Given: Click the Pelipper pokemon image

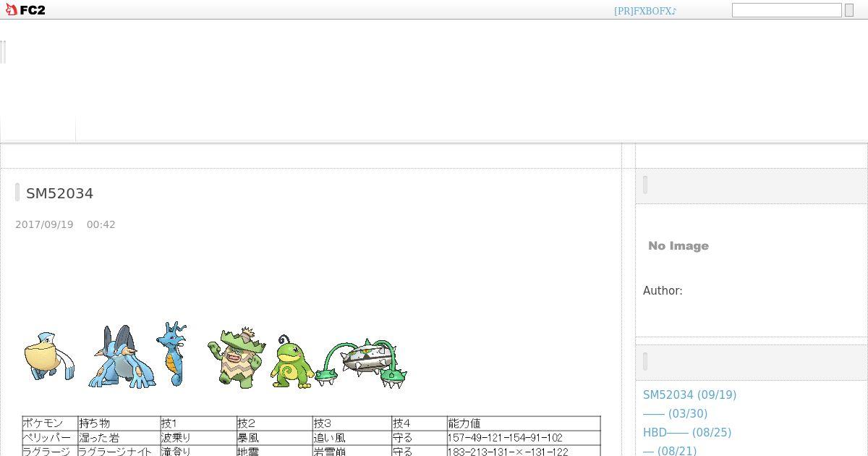Looking at the screenshot, I should pos(49,356).
